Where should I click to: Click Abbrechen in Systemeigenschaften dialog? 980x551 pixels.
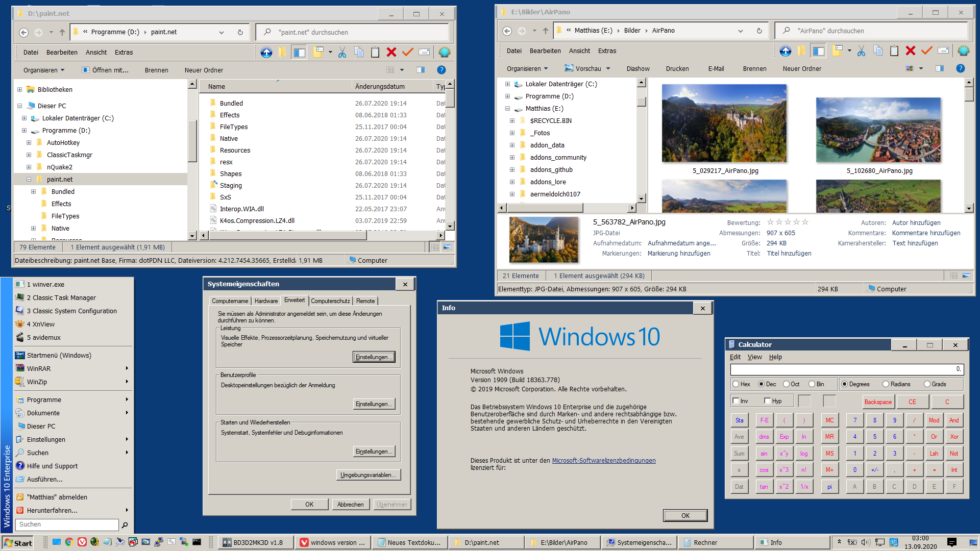pos(351,504)
